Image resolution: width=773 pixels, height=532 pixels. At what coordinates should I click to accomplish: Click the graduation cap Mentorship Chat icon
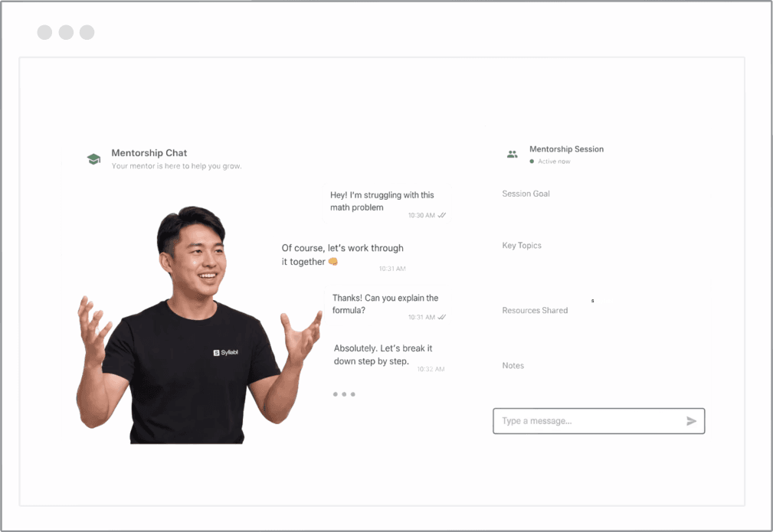pyautogui.click(x=93, y=159)
